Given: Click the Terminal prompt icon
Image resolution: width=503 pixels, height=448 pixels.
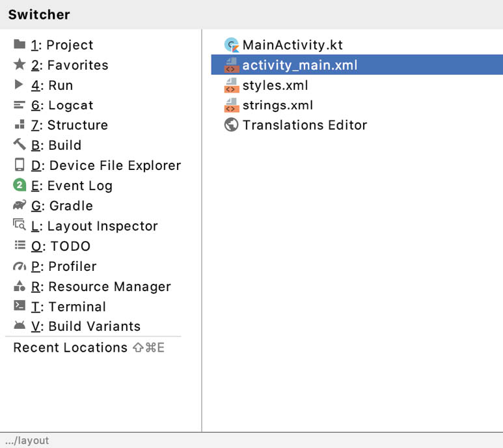Looking at the screenshot, I should pyautogui.click(x=20, y=305).
